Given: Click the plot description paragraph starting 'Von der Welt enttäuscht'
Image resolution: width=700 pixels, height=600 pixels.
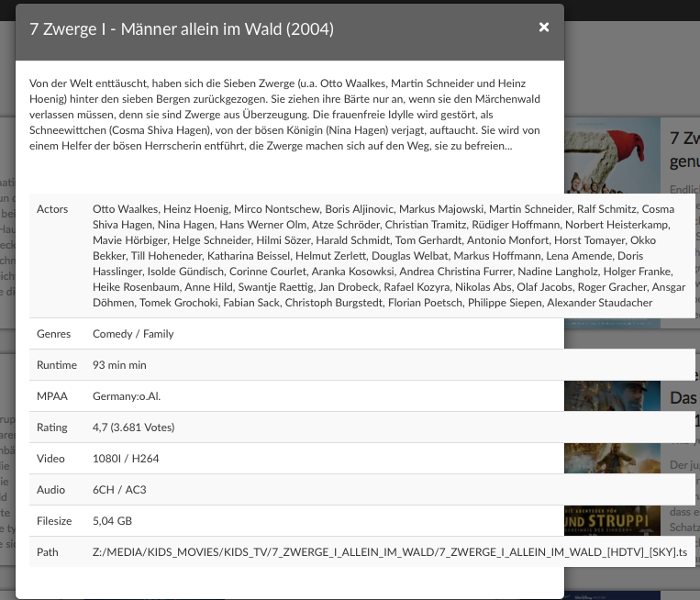Looking at the screenshot, I should [284, 115].
